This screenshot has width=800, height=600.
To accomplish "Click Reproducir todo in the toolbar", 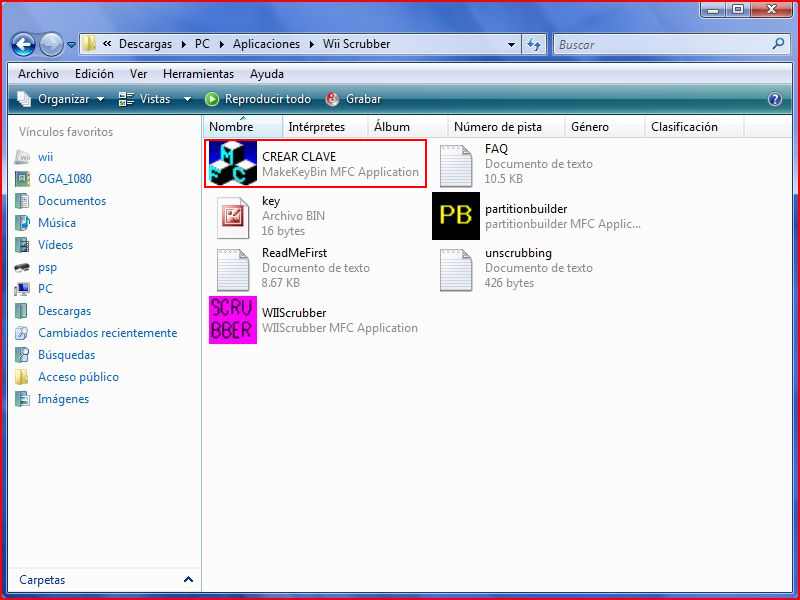I will [x=258, y=99].
